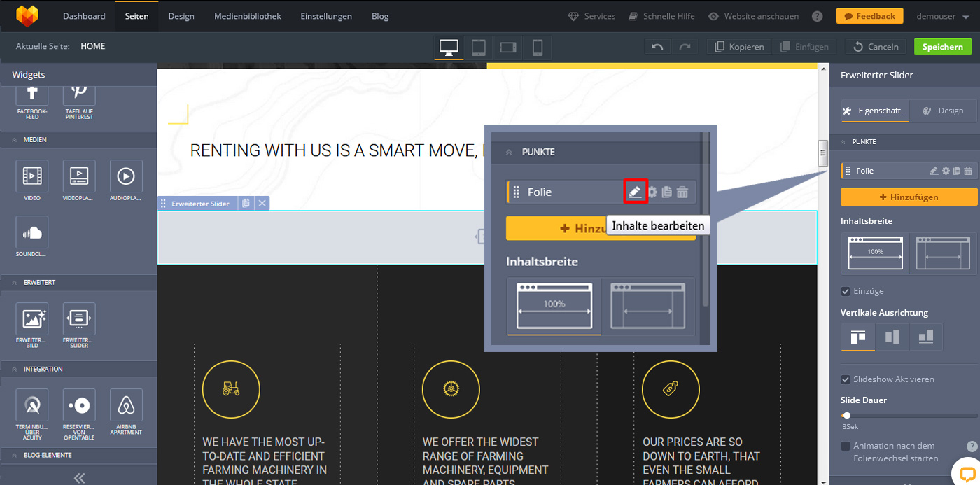Switch to mobile phone preview
Screen dimensions: 980x485
click(537, 47)
